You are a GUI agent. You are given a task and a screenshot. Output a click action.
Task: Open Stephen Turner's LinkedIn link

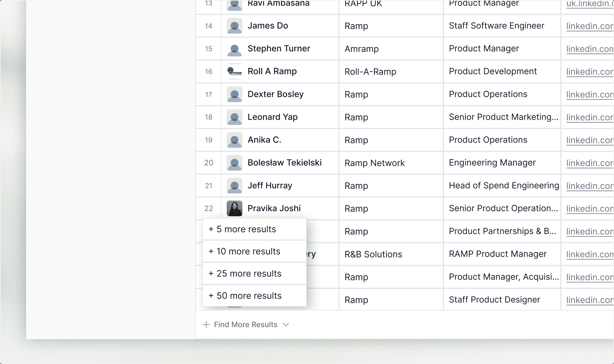590,49
